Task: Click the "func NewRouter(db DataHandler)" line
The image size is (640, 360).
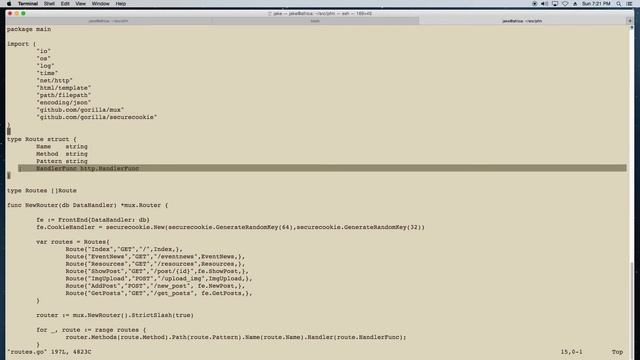Action: [87, 206]
